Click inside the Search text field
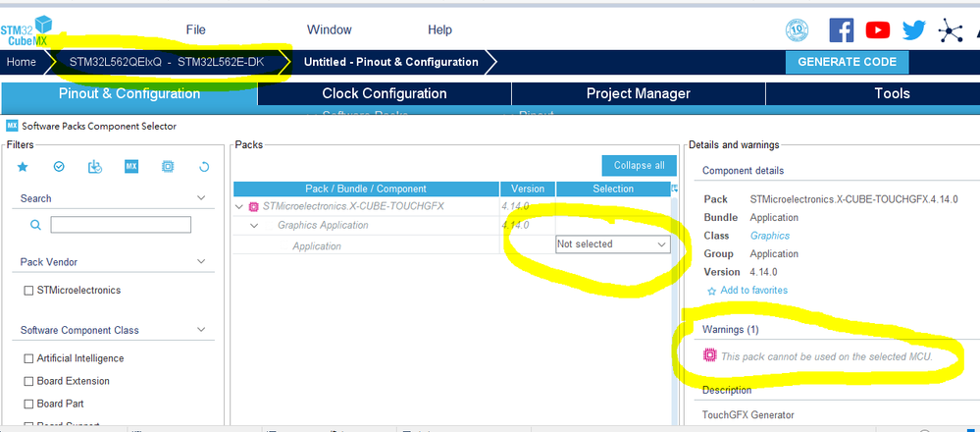 [121, 225]
